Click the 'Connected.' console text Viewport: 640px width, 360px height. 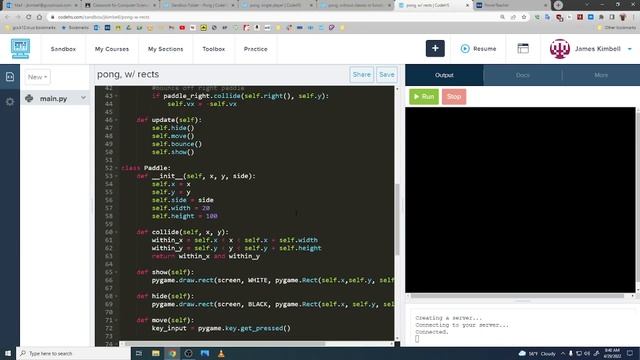point(432,332)
